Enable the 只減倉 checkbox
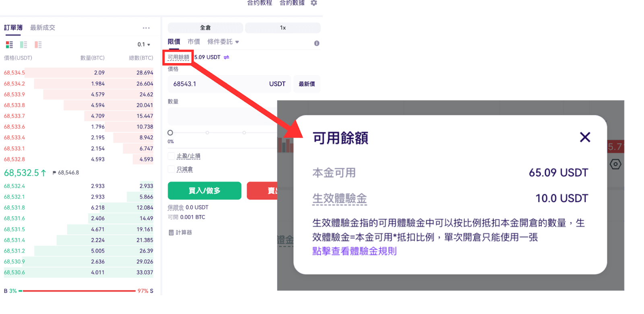 point(171,169)
